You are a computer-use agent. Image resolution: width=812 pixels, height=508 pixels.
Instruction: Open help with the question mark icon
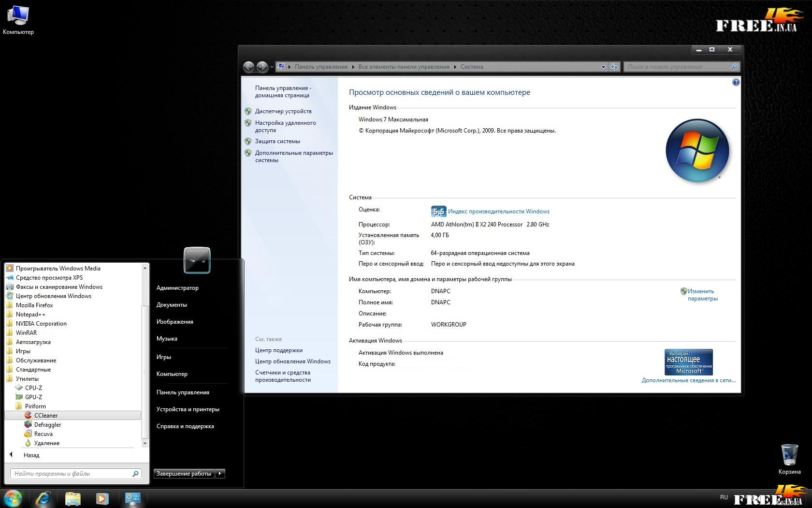pos(736,82)
